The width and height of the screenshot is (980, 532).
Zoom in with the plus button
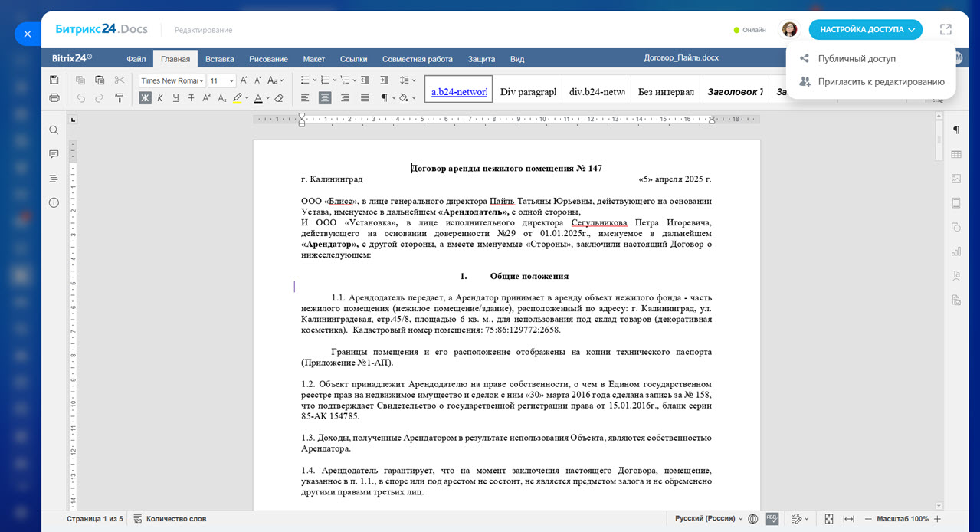(937, 519)
